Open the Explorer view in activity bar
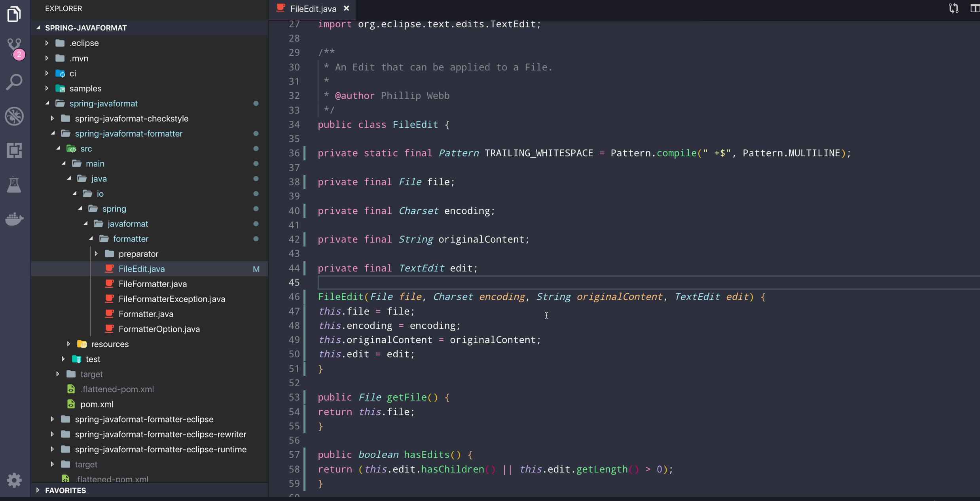Image resolution: width=980 pixels, height=501 pixels. 14,14
